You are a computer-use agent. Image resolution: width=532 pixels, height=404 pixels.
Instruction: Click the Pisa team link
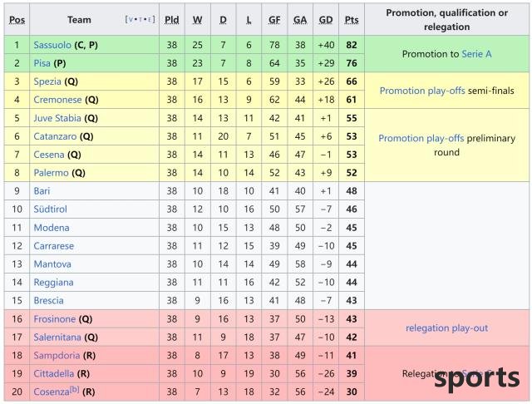42,63
